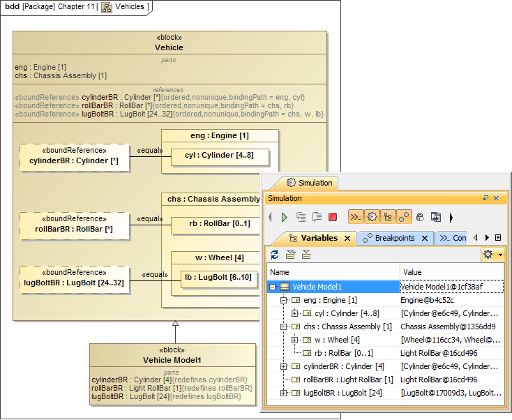Screen dimensions: 512x420
Task: Show the tab list menu button
Action: (498, 238)
